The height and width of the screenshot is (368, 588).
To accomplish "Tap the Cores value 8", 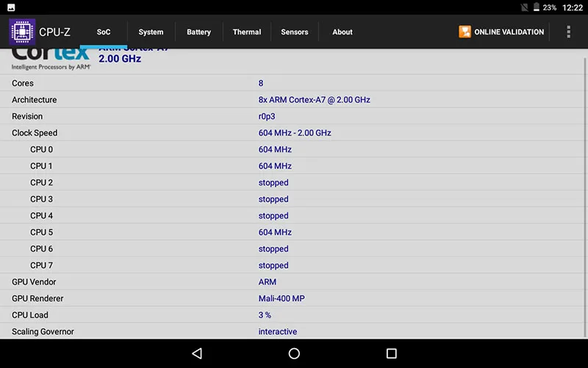I will [x=261, y=83].
